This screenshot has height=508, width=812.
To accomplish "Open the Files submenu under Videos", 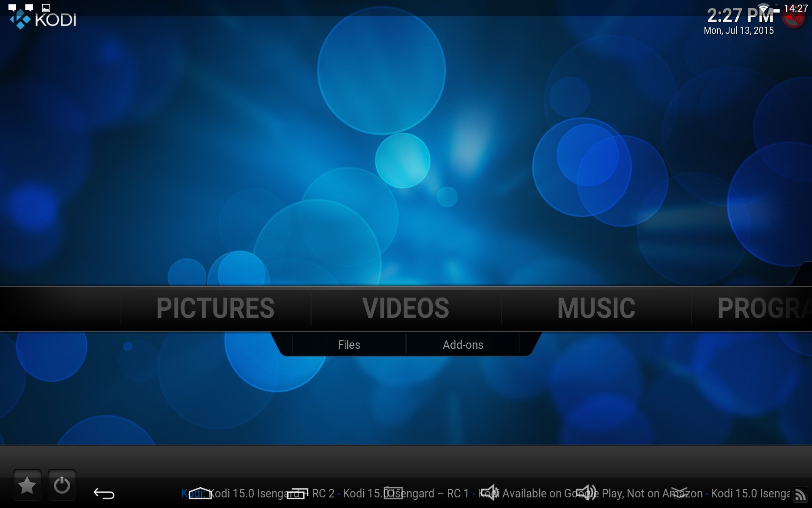I will [349, 345].
